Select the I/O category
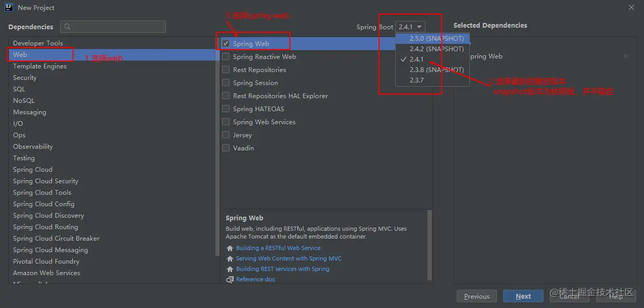 tap(113, 124)
